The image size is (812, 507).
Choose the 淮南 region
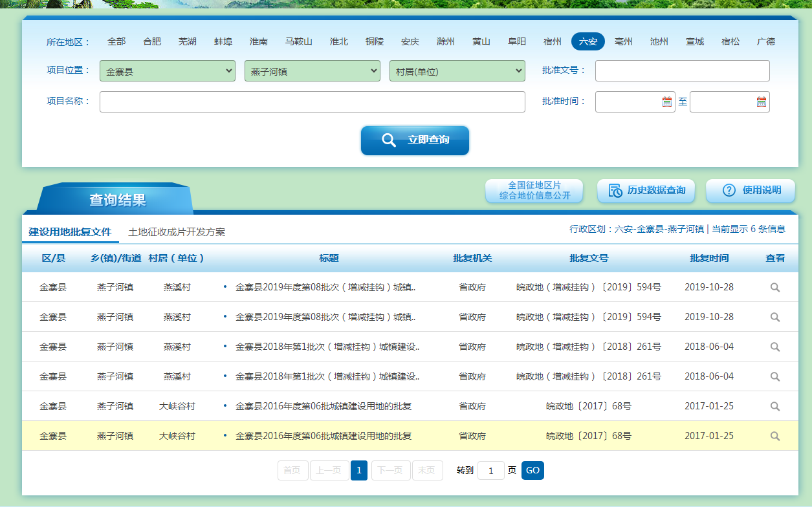259,41
